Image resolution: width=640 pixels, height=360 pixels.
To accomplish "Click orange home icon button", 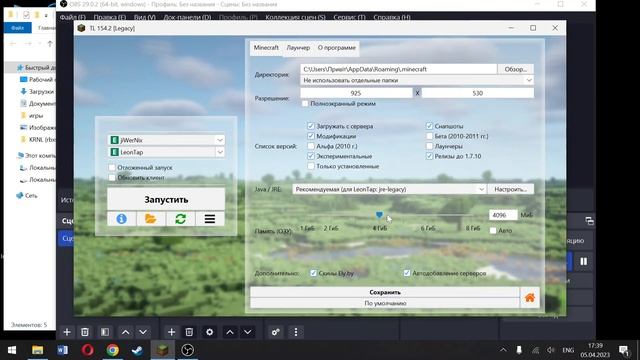I will 530,298.
